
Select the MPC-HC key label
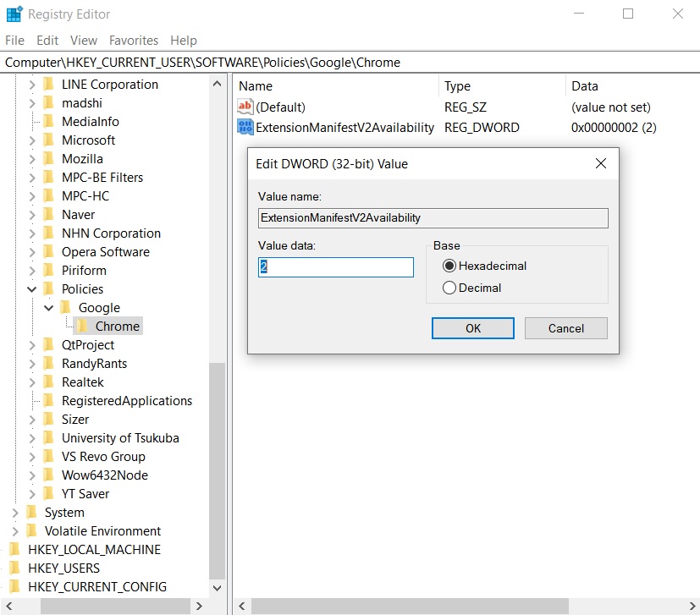(x=85, y=196)
